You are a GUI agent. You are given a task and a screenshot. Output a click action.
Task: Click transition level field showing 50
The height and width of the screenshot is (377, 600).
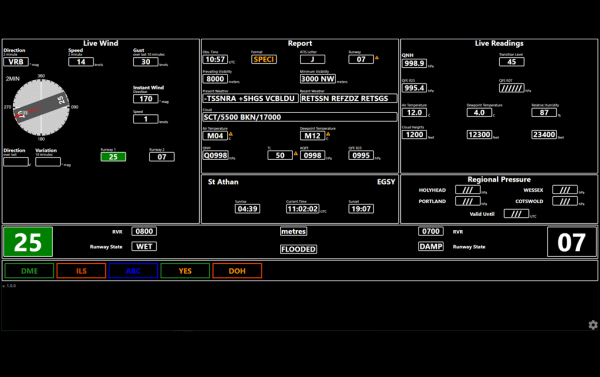coord(280,155)
